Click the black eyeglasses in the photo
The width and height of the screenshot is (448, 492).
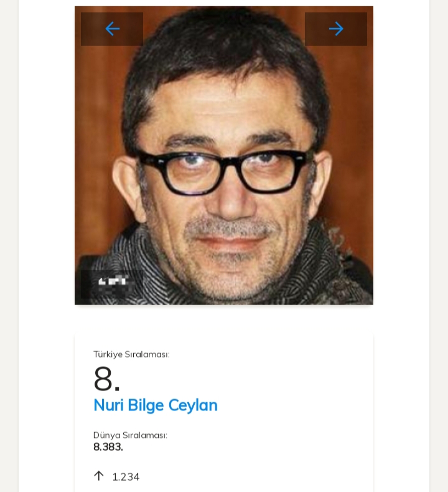pyautogui.click(x=224, y=168)
